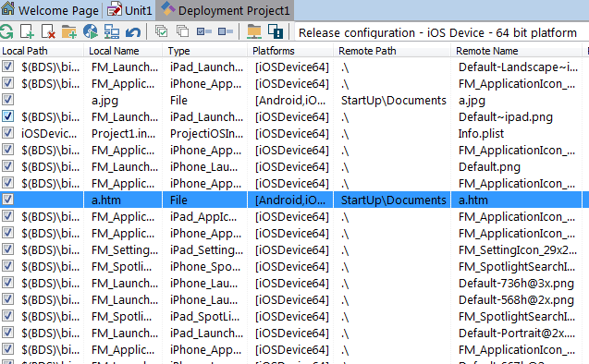Viewport: 589px width, 364px height.
Task: Sort by the Remote Name column header
Action: 517,51
